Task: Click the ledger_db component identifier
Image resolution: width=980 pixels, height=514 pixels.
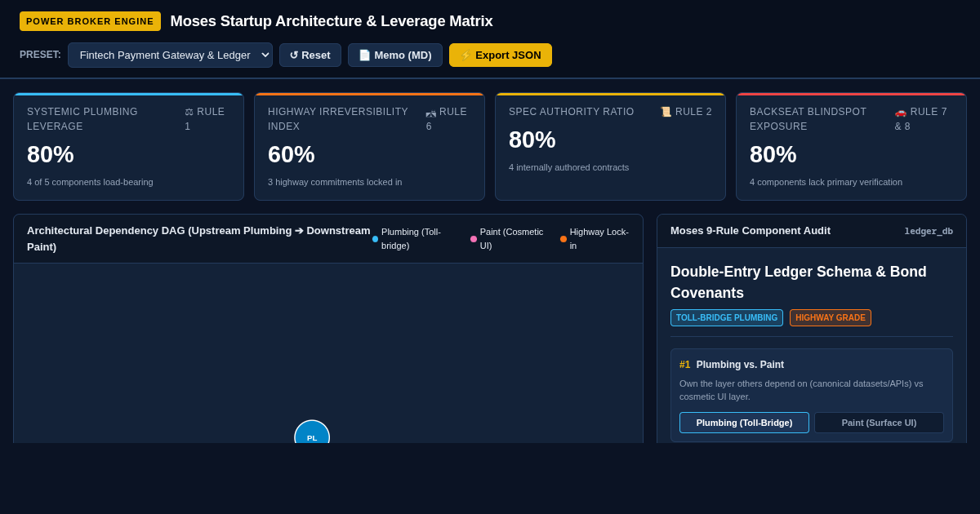Action: click(x=929, y=231)
